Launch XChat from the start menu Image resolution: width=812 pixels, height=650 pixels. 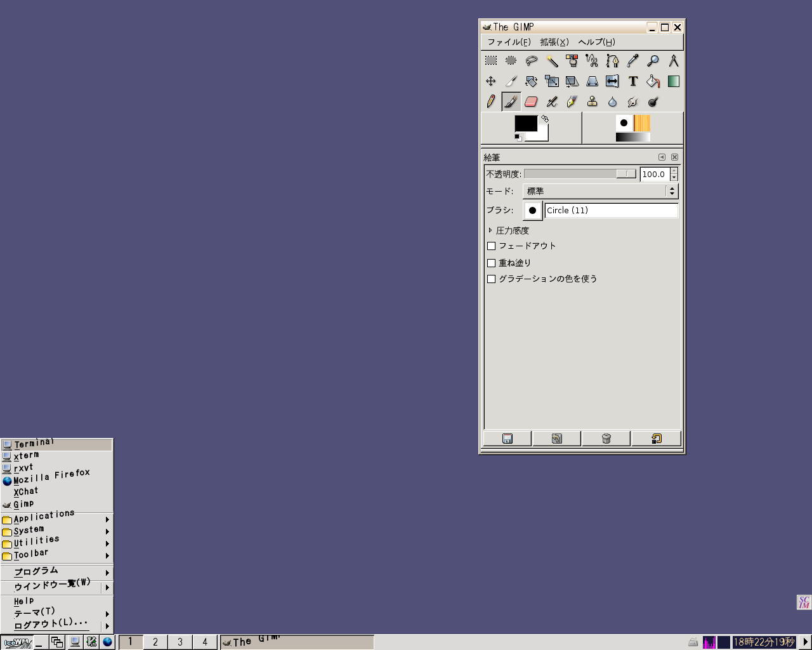pos(56,492)
